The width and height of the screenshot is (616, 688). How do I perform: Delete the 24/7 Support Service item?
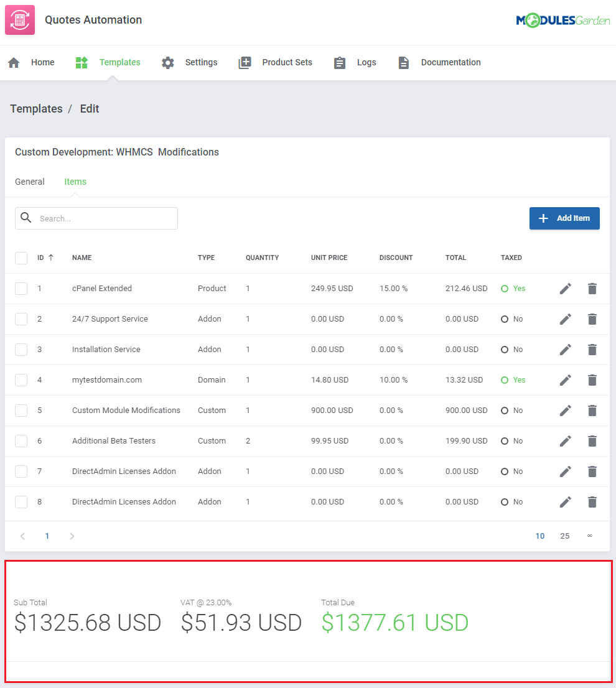click(x=592, y=319)
